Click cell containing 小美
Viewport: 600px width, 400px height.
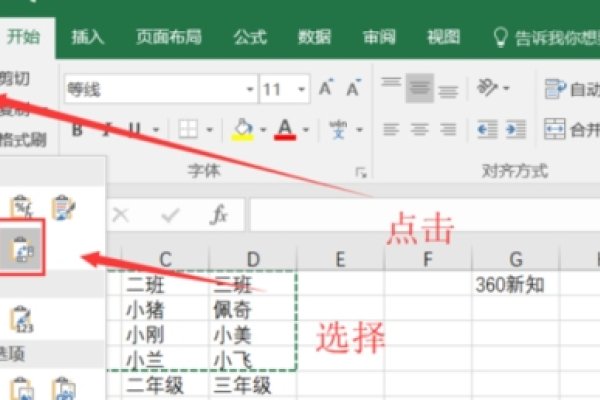coord(253,335)
